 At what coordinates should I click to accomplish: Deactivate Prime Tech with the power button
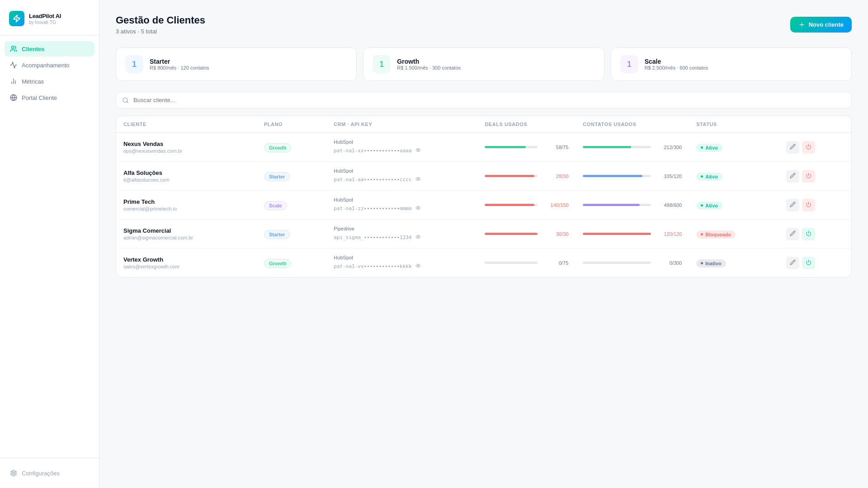[808, 205]
